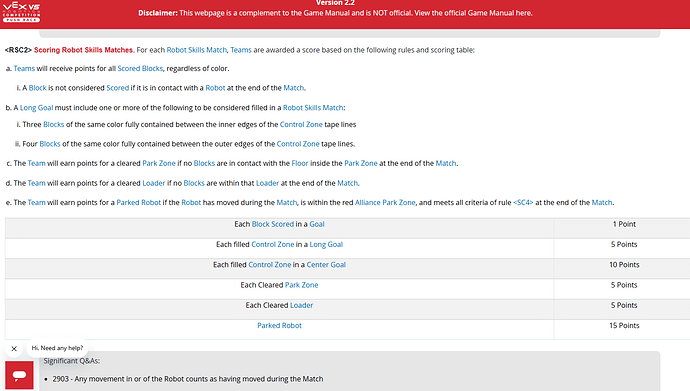Click 'Long Goal' link in scoring table
This screenshot has width=690, height=391.
(x=326, y=244)
